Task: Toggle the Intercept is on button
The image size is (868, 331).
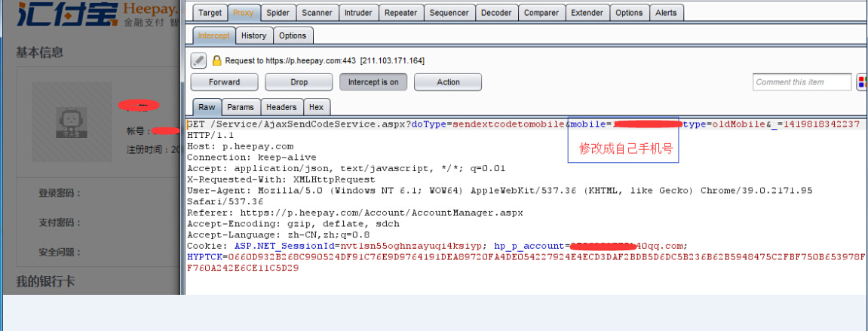Action: pyautogui.click(x=373, y=82)
